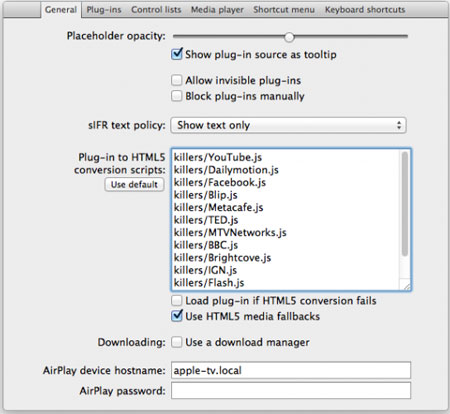Image resolution: width=450 pixels, height=414 pixels.
Task: Select the killers/Blip.js line
Action: [205, 195]
